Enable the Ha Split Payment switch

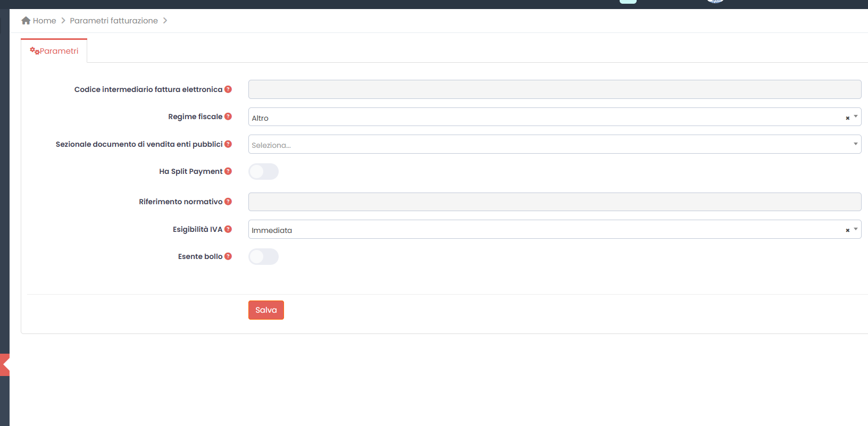coord(263,172)
